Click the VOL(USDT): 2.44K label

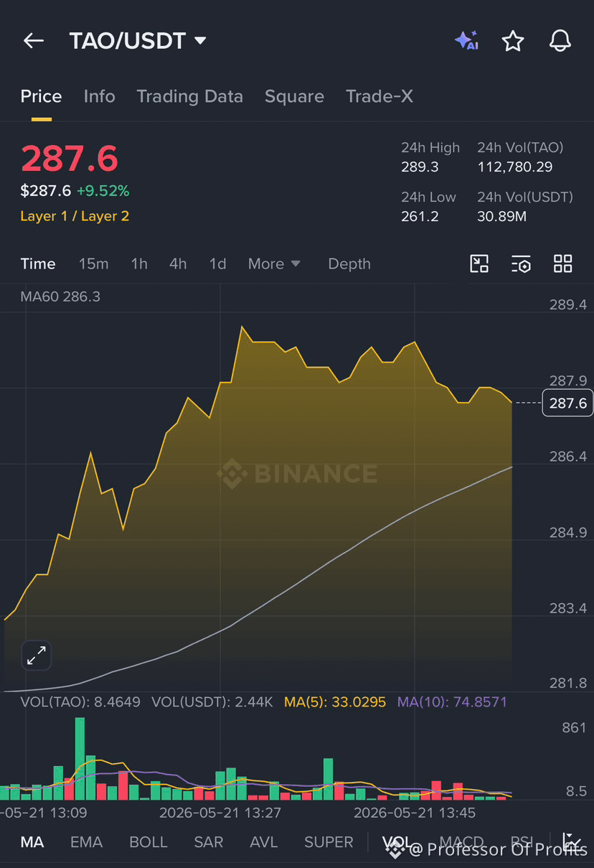point(212,701)
